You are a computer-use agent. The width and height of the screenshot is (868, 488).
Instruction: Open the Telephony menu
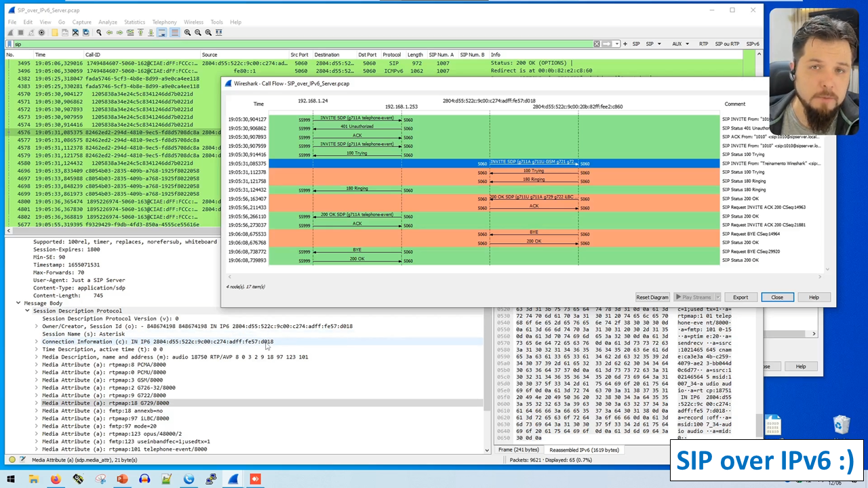(164, 22)
